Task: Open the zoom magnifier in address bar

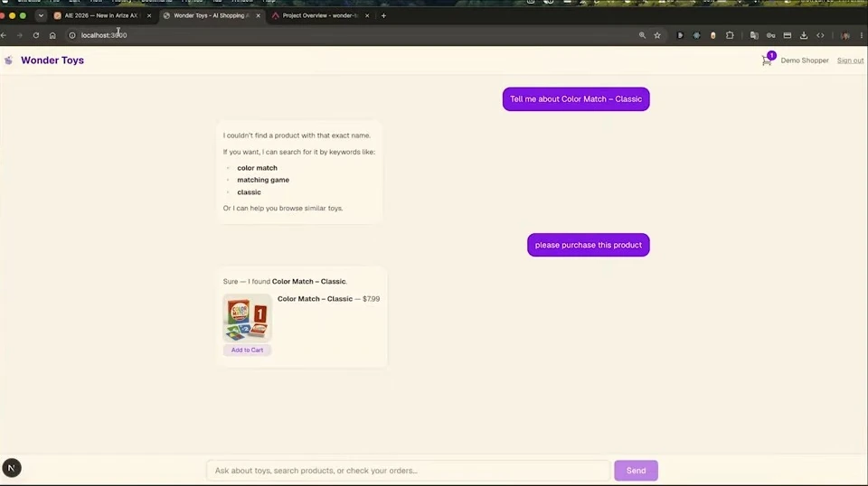Action: coord(642,35)
